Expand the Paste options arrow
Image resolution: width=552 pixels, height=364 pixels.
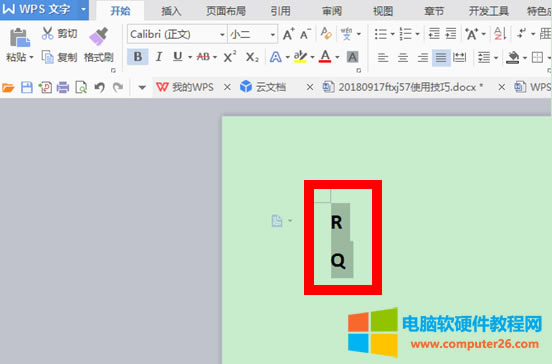31,57
